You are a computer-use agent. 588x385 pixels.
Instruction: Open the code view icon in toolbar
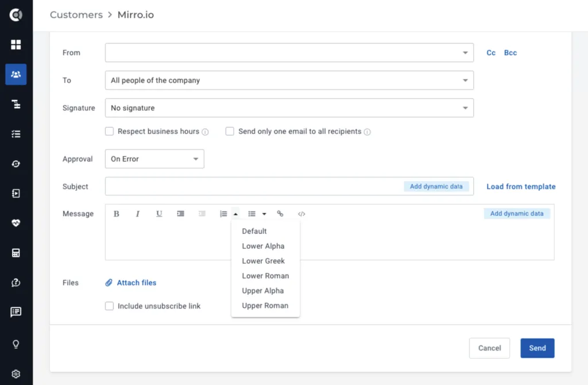(301, 214)
